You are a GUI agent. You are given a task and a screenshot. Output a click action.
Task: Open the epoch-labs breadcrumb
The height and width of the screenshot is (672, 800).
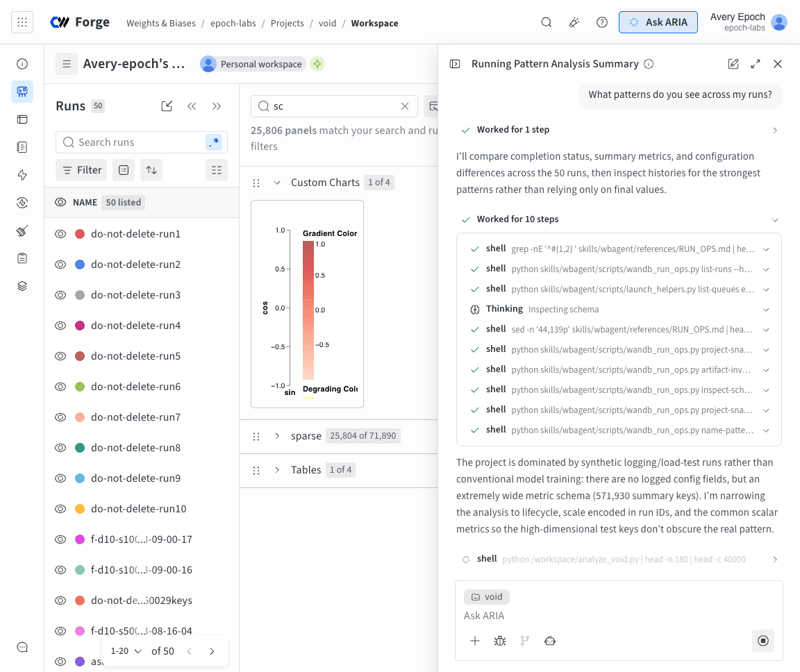click(x=233, y=23)
